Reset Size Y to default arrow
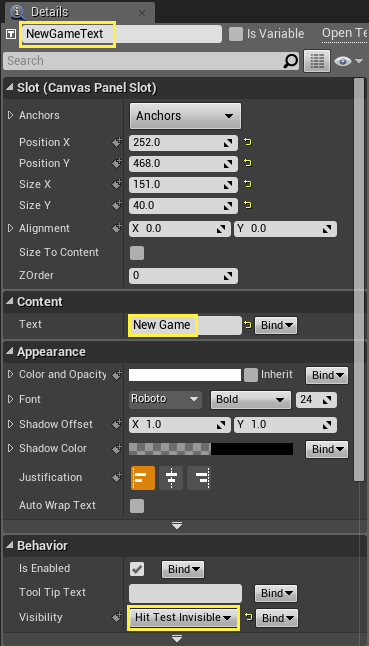This screenshot has height=646, width=369. point(248,205)
